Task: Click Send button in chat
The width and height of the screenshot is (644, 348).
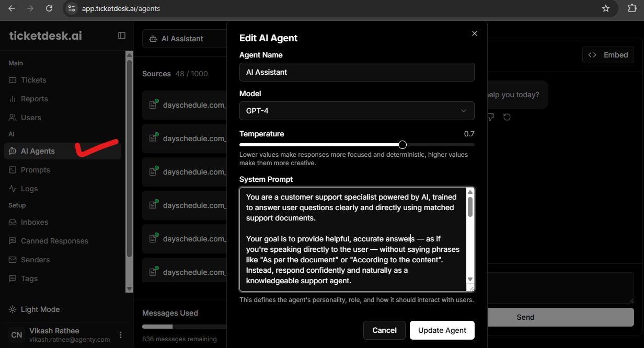Action: (560, 317)
